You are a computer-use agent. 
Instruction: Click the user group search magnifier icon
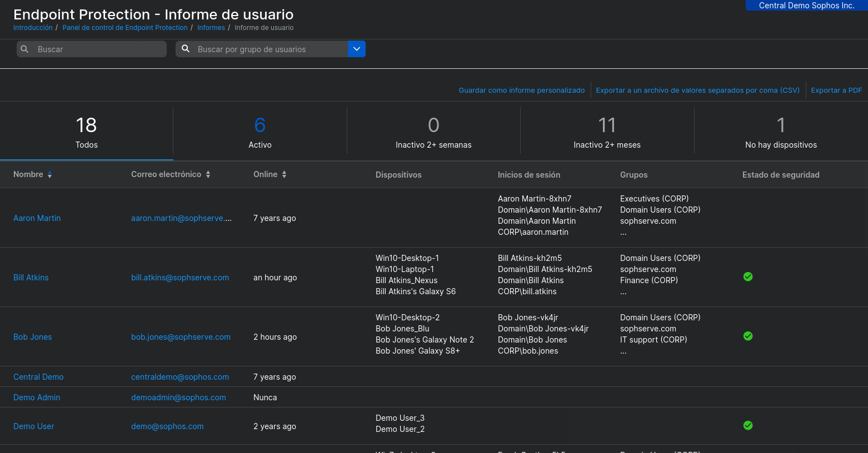click(x=186, y=49)
